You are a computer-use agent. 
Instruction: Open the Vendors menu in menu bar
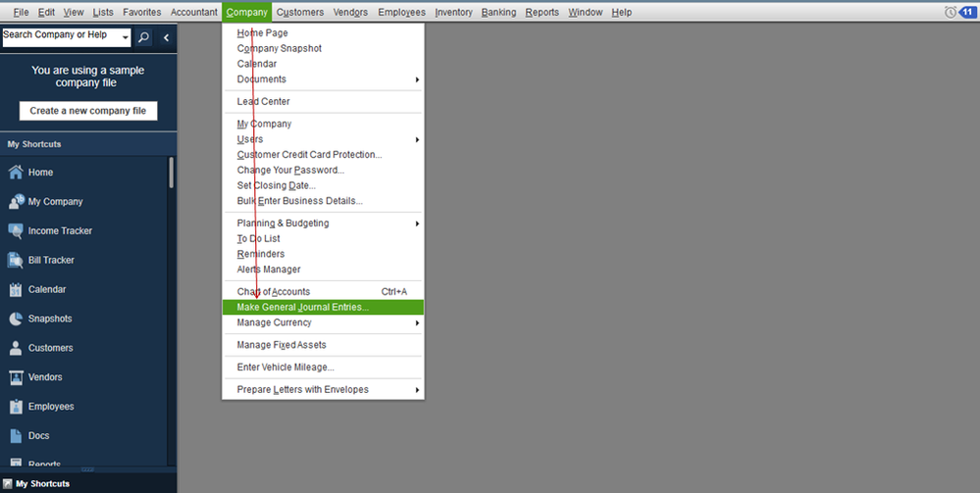(350, 12)
